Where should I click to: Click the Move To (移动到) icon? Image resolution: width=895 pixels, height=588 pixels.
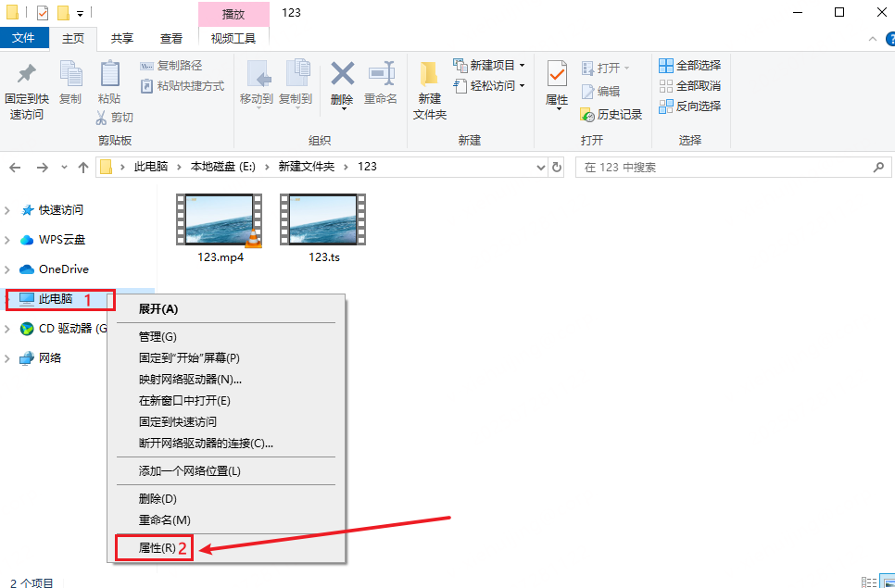(258, 74)
